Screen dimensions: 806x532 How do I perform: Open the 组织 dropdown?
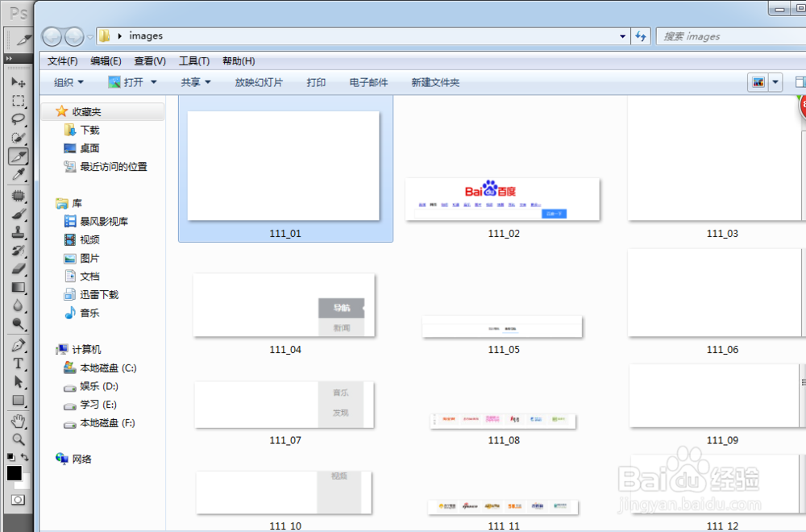click(x=69, y=82)
